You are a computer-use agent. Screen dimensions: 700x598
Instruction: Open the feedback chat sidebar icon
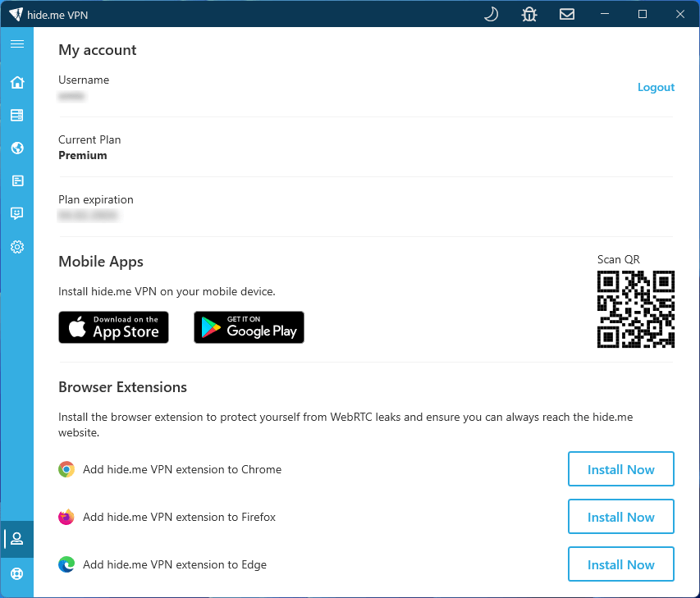coord(17,213)
